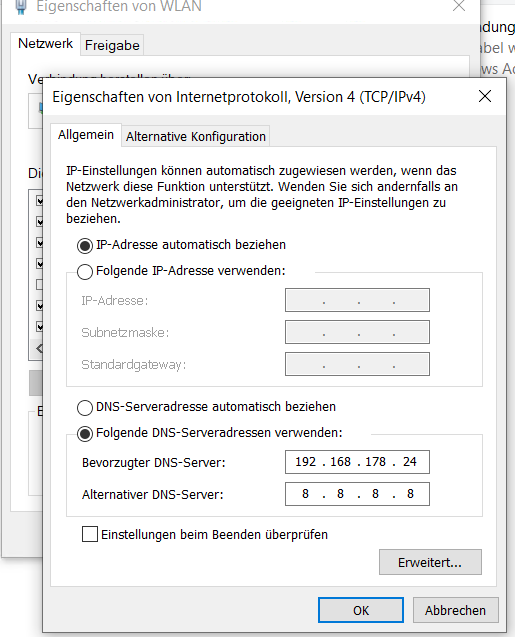Switch to Alternative Konfiguration tab
515x637 pixels.
click(x=196, y=136)
